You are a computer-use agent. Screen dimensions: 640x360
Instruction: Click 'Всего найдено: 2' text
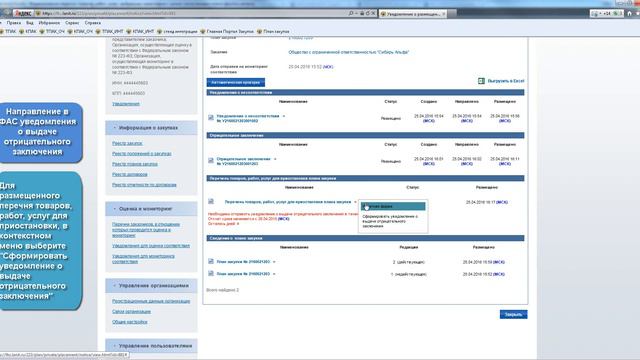pos(222,290)
